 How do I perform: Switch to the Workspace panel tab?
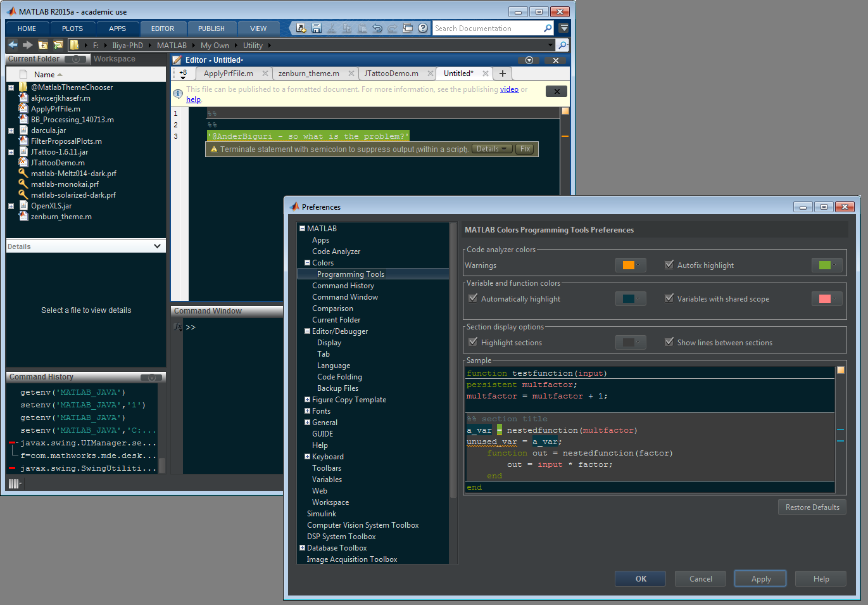[114, 59]
